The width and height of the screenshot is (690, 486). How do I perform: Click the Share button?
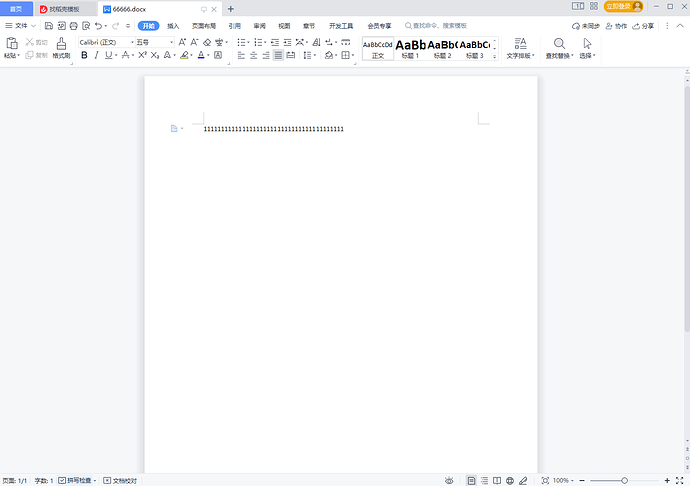tap(643, 26)
